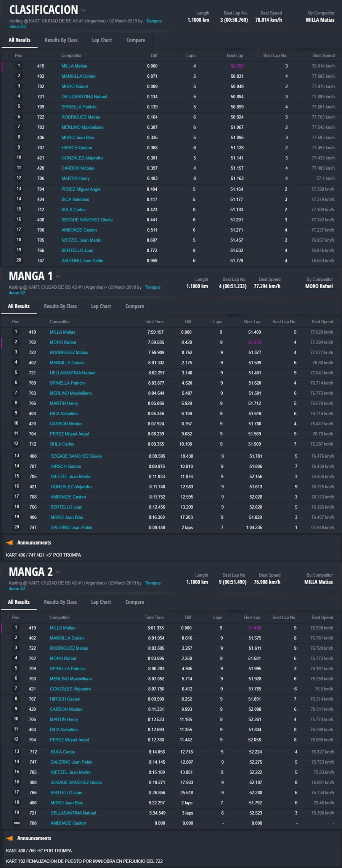Screen dimensions: 342x868
Task: Click position 10 badge in CLASIFICACION table
Action: [x=18, y=158]
